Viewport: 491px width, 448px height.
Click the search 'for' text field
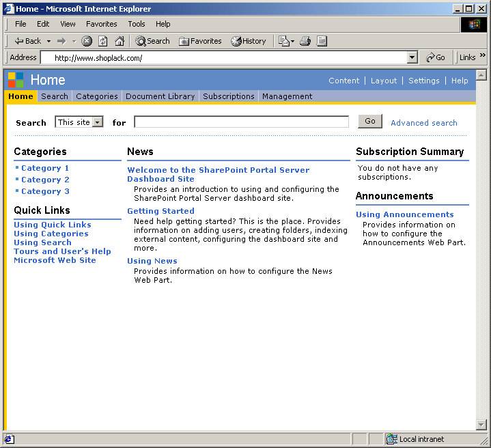pos(242,122)
